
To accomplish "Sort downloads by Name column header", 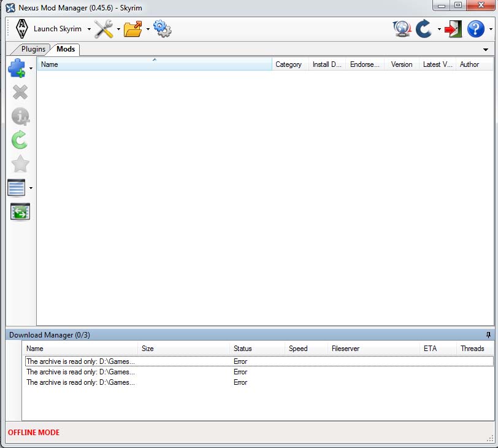I will tap(80, 349).
